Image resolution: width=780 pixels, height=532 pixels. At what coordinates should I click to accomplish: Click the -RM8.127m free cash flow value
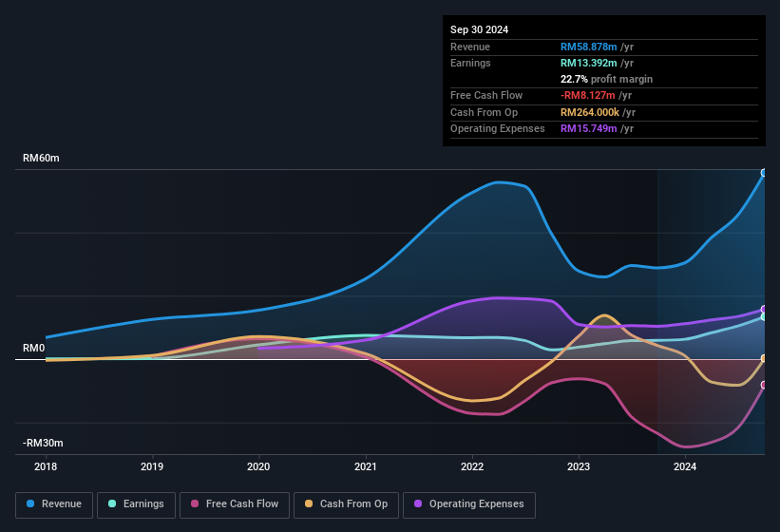tap(588, 95)
